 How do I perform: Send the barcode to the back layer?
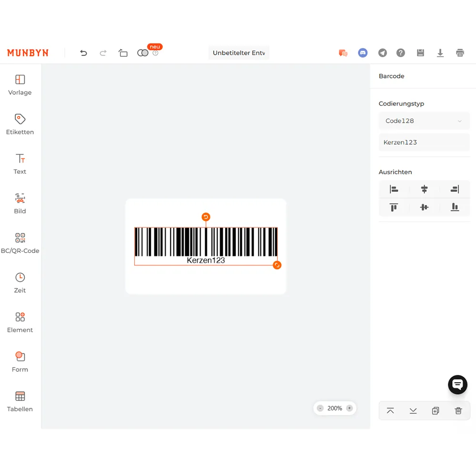coord(413,411)
